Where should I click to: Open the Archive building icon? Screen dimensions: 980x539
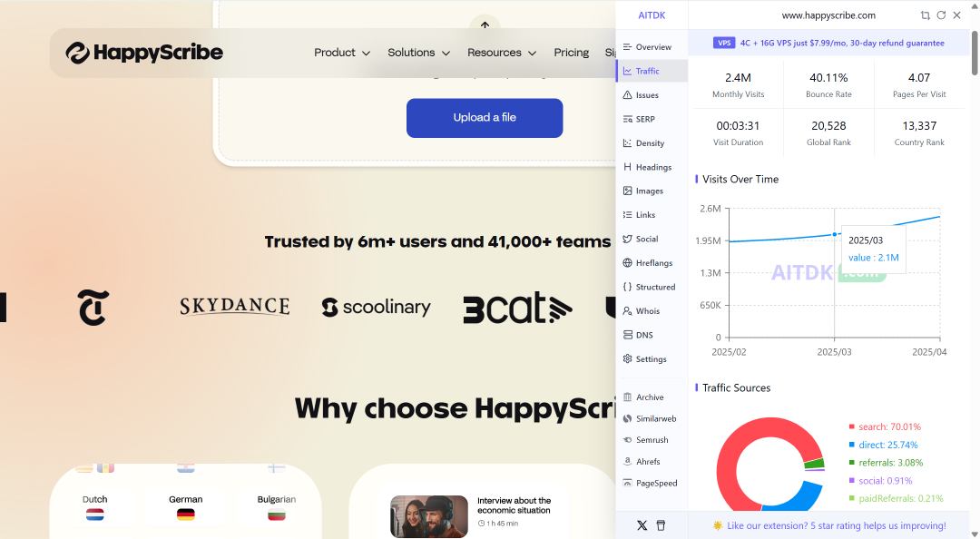(x=628, y=397)
